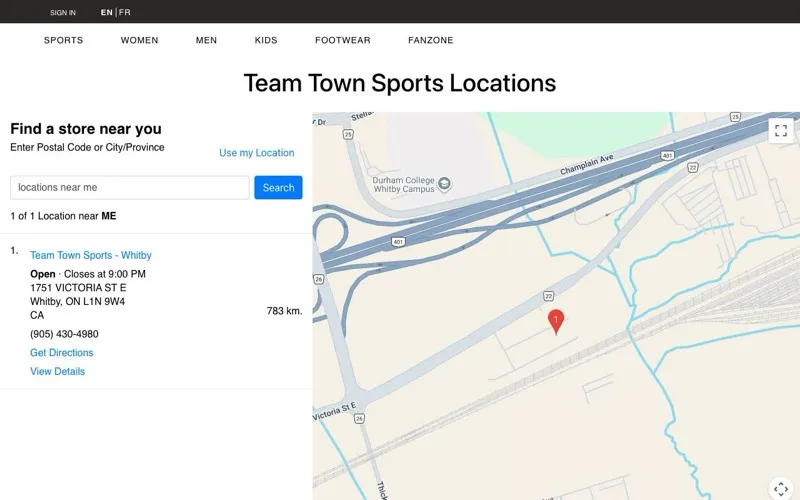Toggle fullscreen map view

click(x=781, y=131)
